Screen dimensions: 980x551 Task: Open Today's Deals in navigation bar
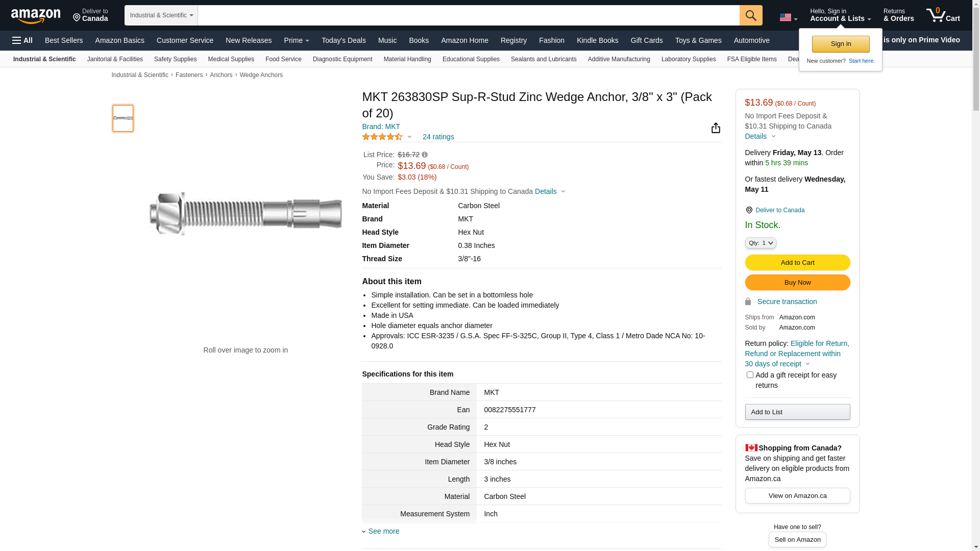(x=343, y=40)
